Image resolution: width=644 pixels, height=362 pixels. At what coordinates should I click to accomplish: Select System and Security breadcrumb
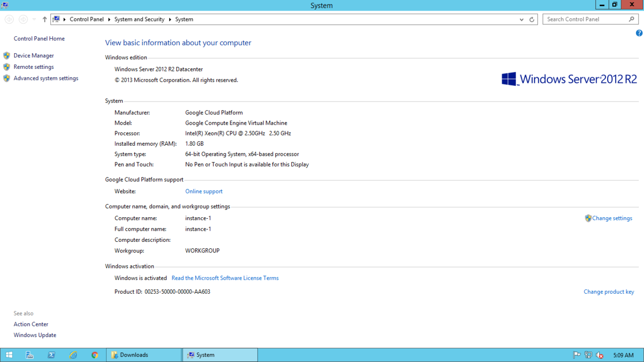pos(139,19)
